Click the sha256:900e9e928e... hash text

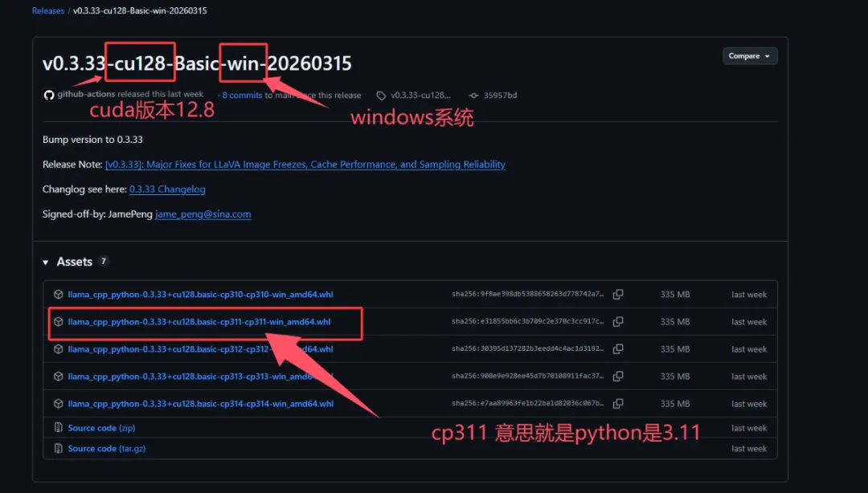click(x=527, y=377)
